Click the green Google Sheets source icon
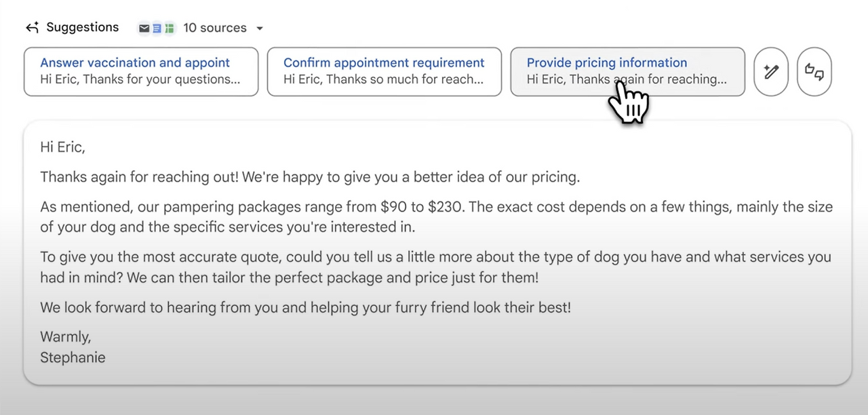Image resolution: width=868 pixels, height=415 pixels. [170, 28]
